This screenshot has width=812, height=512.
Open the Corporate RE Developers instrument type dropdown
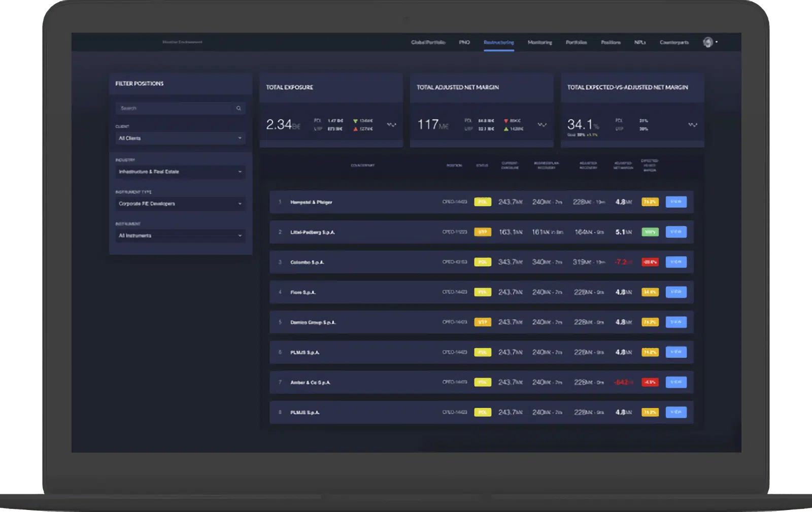180,203
